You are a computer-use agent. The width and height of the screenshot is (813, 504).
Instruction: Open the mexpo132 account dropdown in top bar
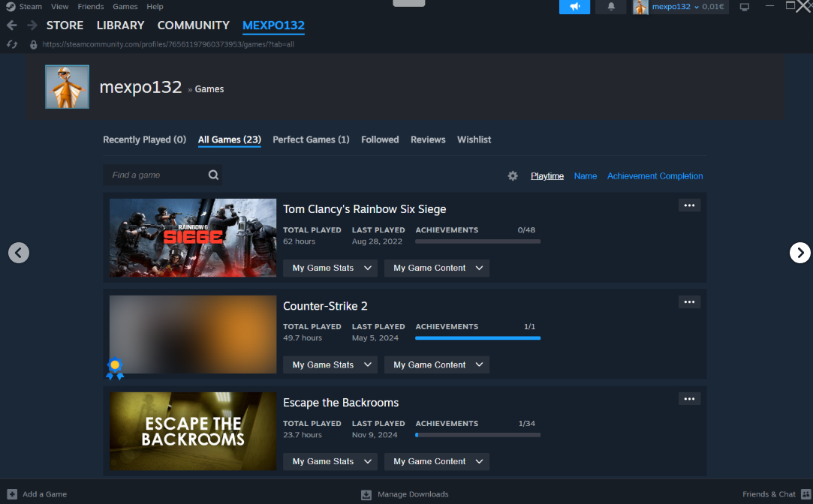coord(676,7)
